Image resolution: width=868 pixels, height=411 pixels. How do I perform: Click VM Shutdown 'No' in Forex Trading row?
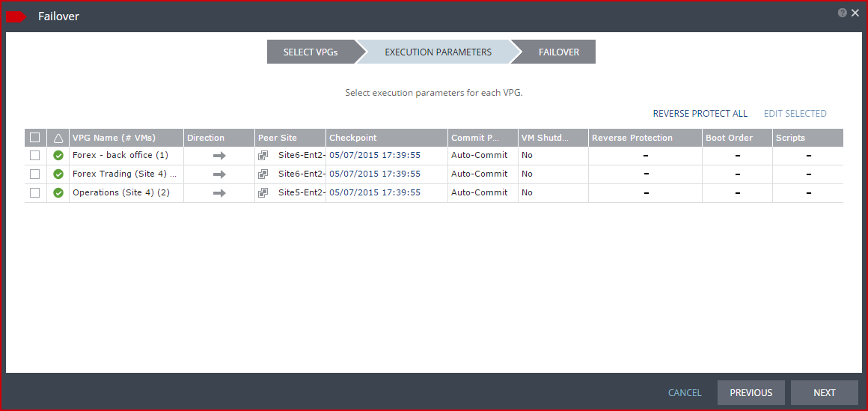[527, 174]
